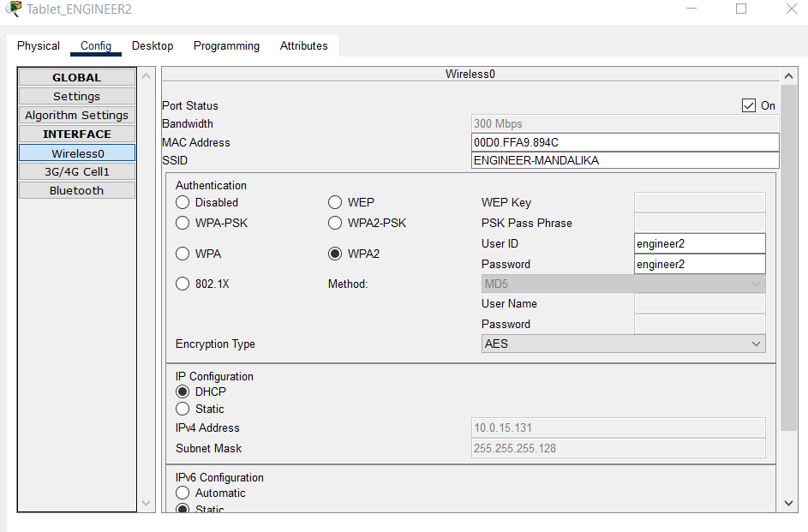808x532 pixels.
Task: Select the WEP authentication option
Action: (x=335, y=202)
